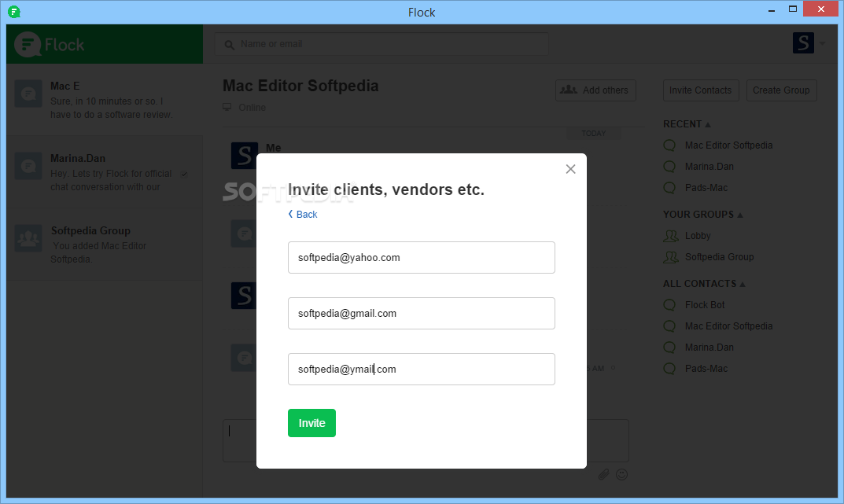Click the Me sender avatar in chat
This screenshot has height=504, width=844.
pos(244,156)
